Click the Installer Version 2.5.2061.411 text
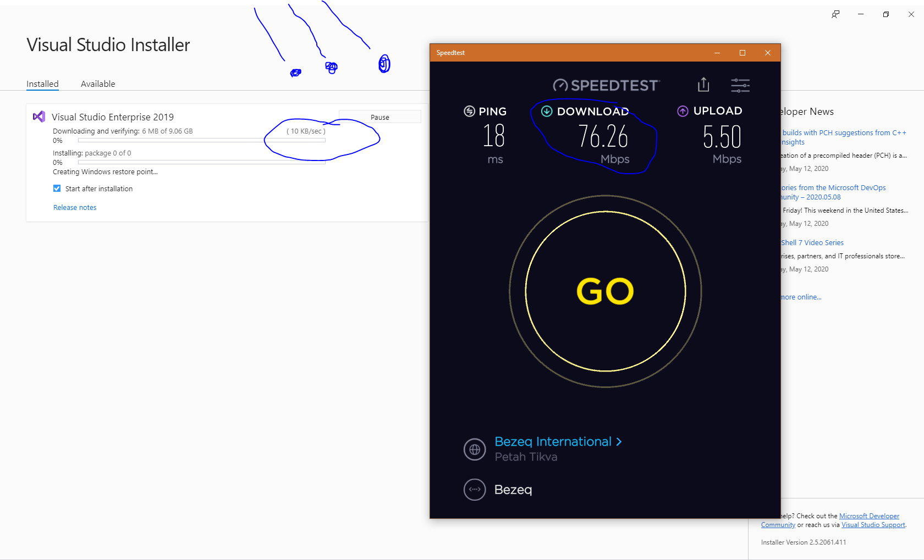924x560 pixels. coord(804,542)
